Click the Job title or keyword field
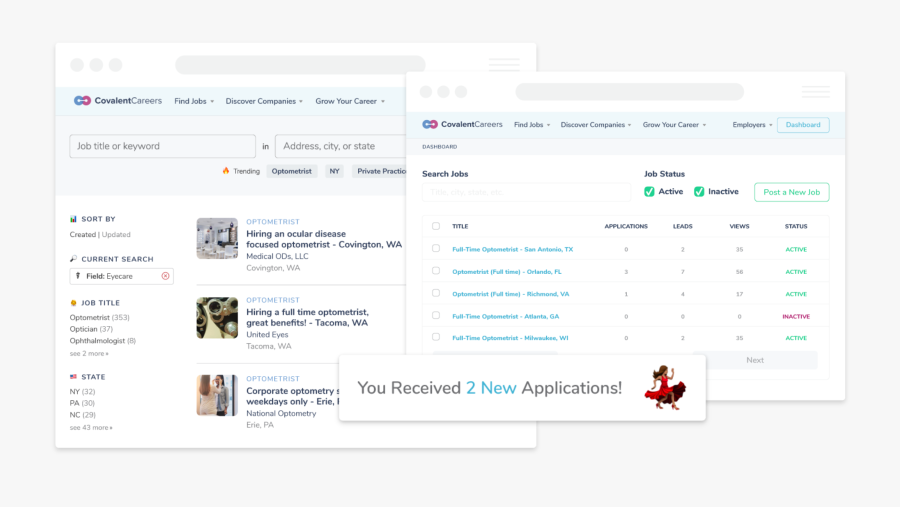Viewport: 900px width, 507px height. click(x=162, y=146)
